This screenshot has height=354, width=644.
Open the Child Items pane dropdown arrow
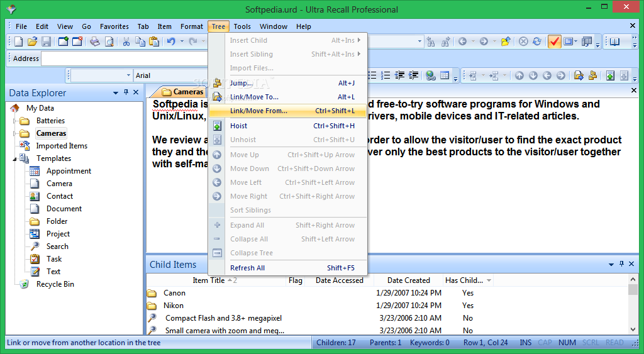click(x=611, y=265)
